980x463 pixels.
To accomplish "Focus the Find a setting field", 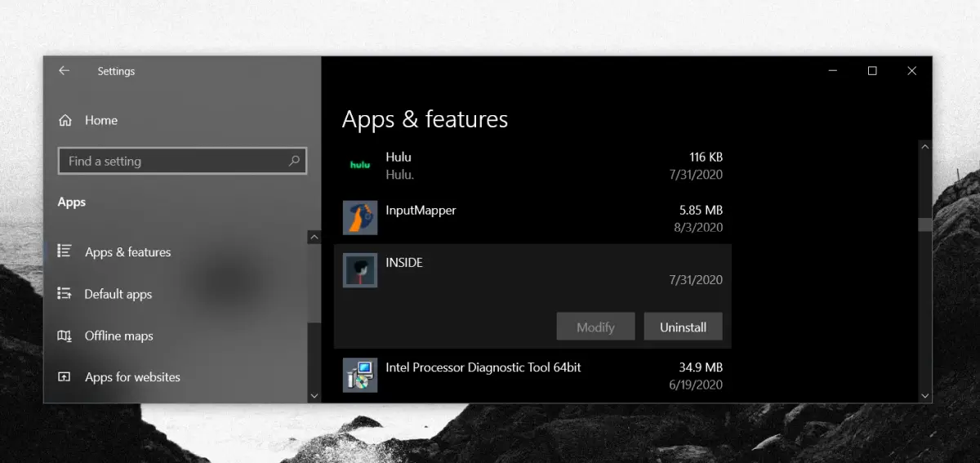I will [182, 161].
